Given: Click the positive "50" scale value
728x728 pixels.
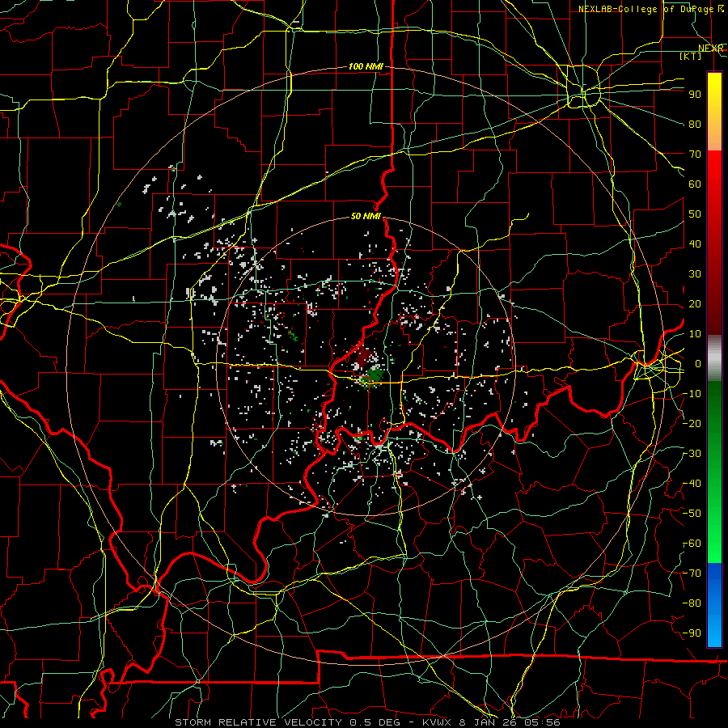Looking at the screenshot, I should pos(695,214).
